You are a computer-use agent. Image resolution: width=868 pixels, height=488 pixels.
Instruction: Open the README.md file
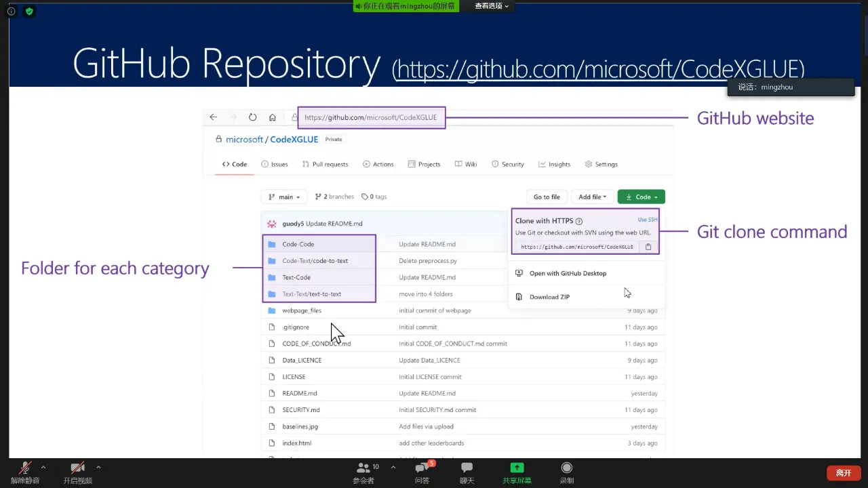click(300, 393)
